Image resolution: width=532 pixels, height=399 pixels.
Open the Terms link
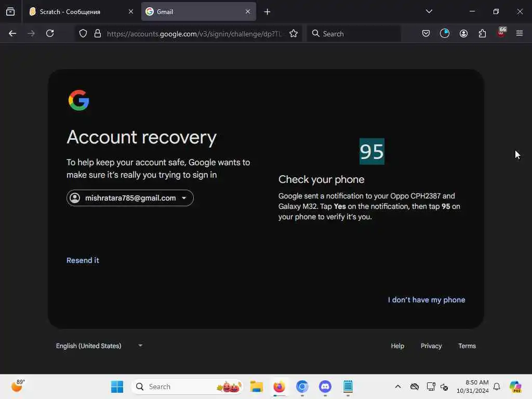467,345
